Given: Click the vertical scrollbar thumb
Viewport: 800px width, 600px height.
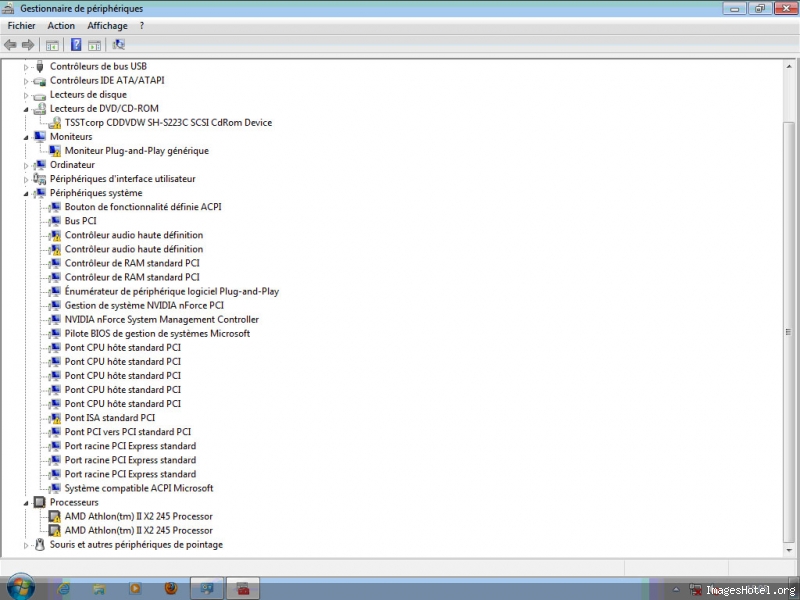Looking at the screenshot, I should [x=789, y=332].
